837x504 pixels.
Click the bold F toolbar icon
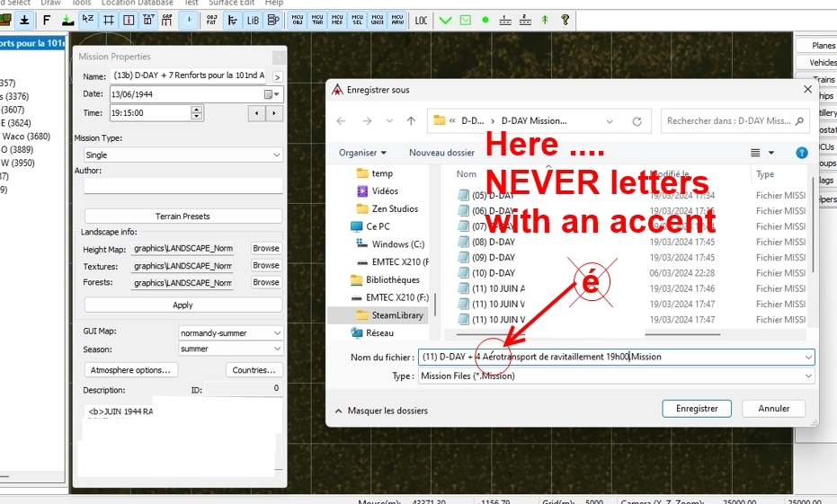[47, 21]
